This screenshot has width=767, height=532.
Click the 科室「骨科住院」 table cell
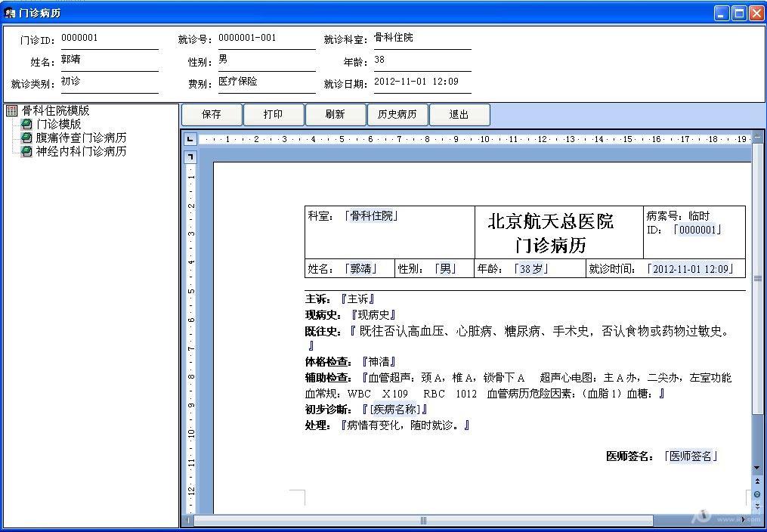[x=389, y=232]
